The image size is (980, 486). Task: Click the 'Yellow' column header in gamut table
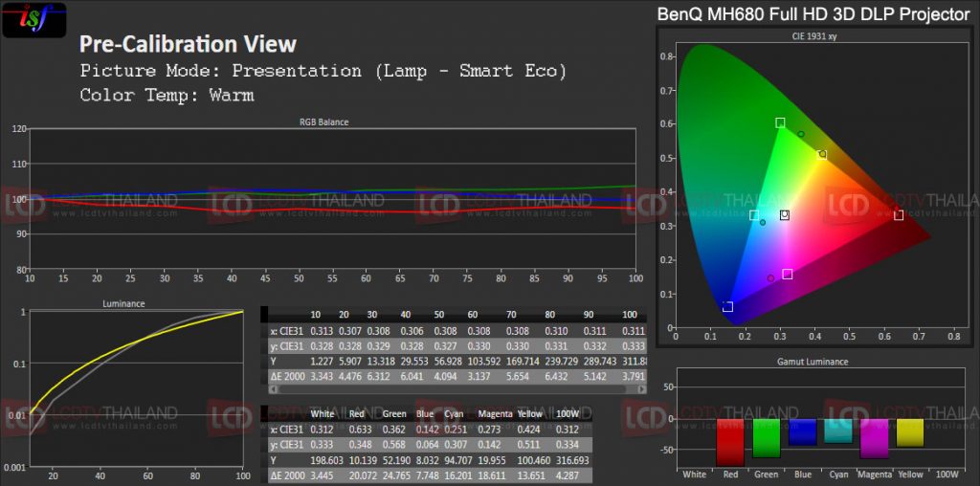click(x=530, y=413)
